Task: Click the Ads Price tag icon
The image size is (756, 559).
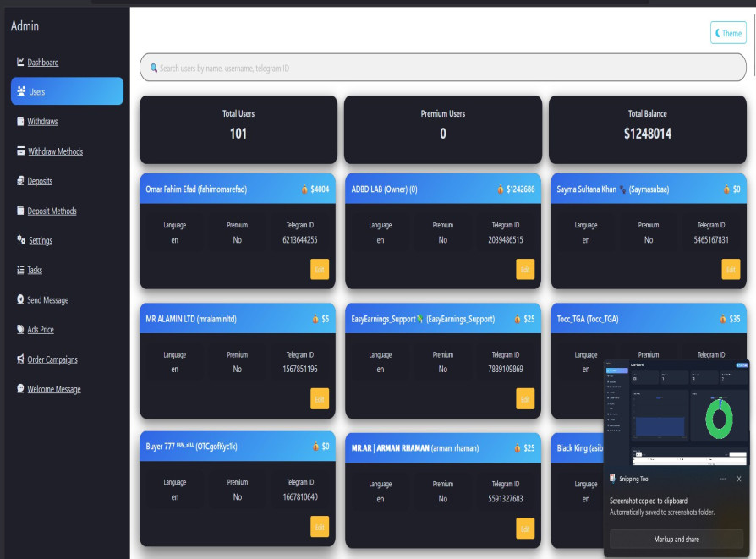Action: pyautogui.click(x=20, y=330)
